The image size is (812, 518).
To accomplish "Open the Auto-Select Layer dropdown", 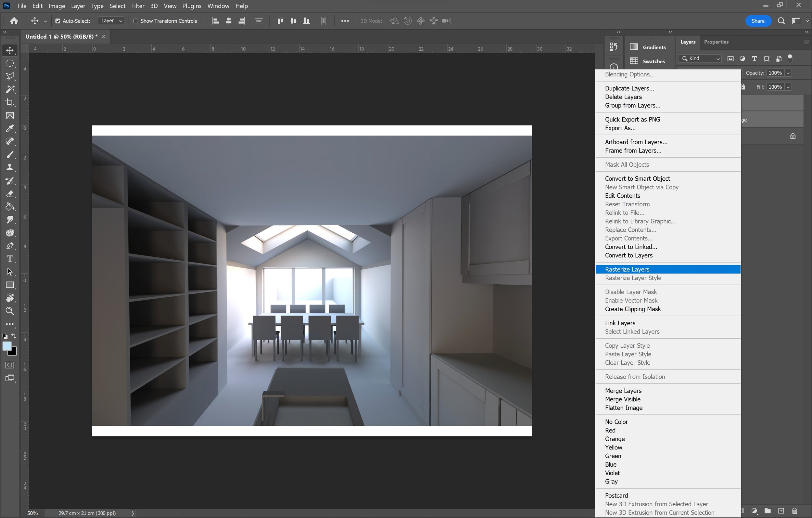I will 111,21.
